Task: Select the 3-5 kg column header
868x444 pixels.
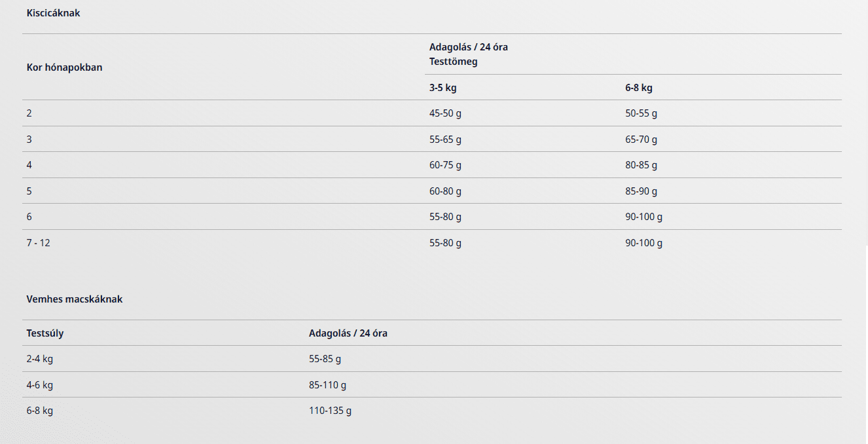Action: 443,88
